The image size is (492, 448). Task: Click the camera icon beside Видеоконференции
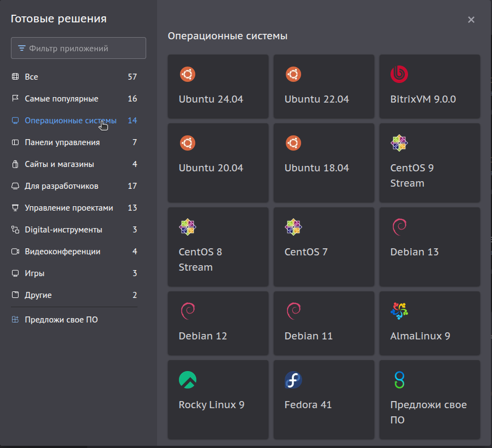point(15,252)
